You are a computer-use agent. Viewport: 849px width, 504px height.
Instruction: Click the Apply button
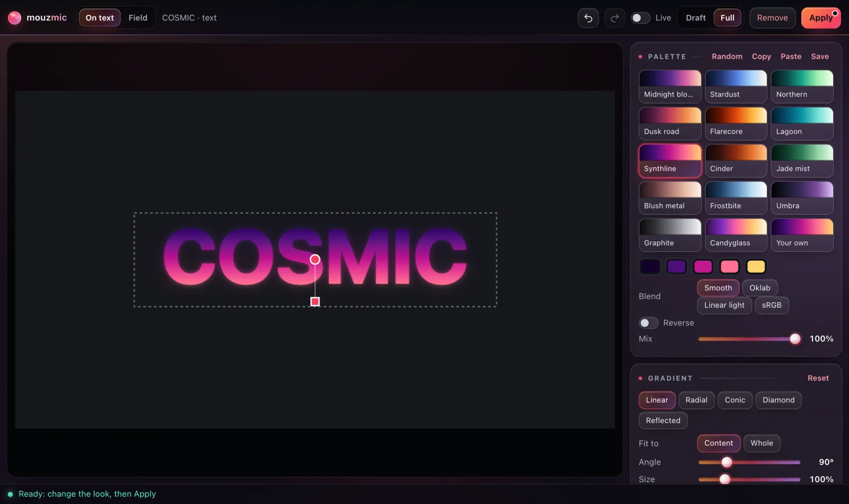pos(821,18)
